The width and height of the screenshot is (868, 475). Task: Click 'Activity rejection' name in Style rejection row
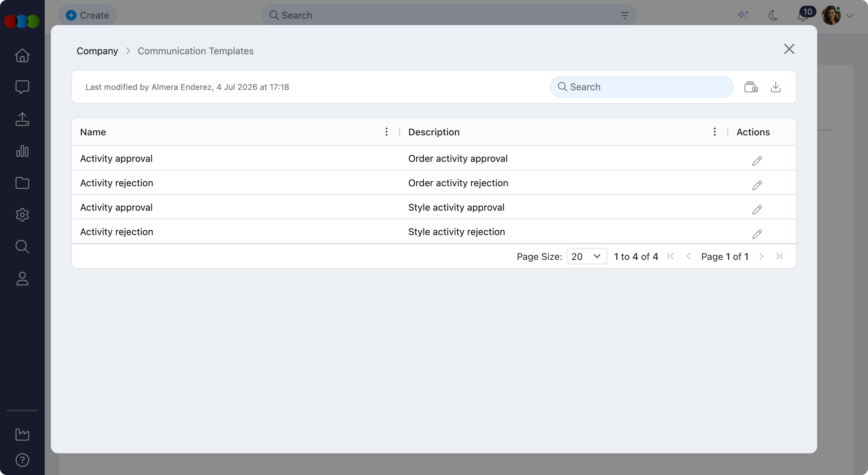pyautogui.click(x=117, y=232)
